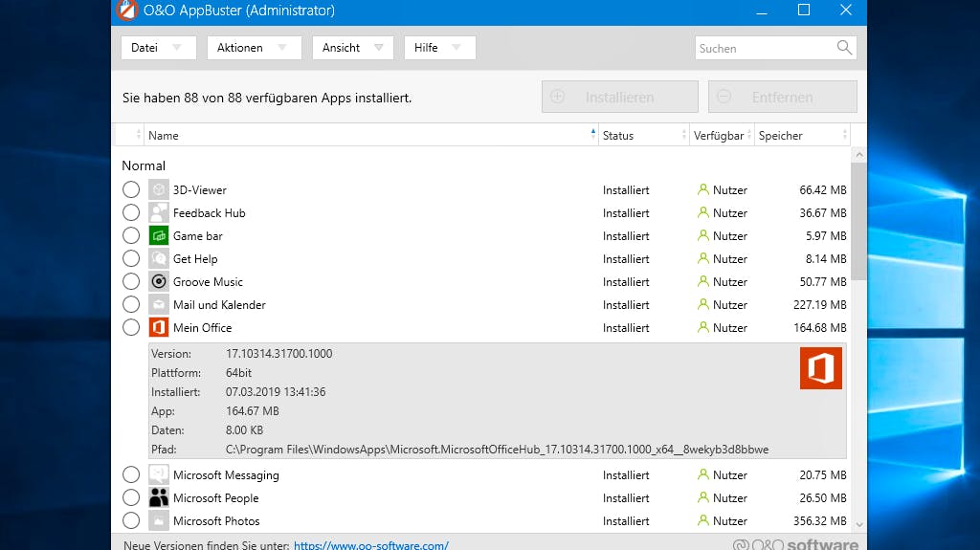This screenshot has height=550, width=980.
Task: Click the search magnifier icon
Action: click(x=844, y=48)
